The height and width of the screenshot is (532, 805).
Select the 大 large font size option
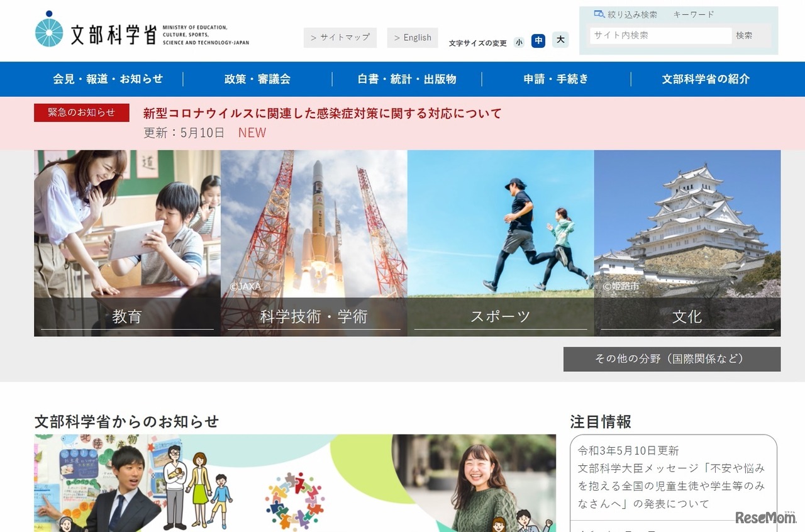(560, 42)
